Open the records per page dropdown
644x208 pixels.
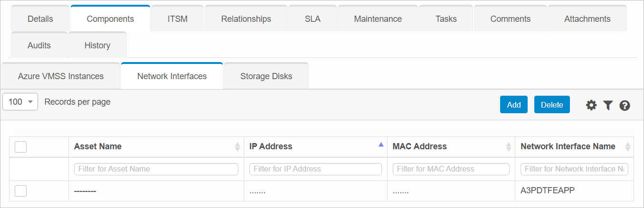coord(20,102)
